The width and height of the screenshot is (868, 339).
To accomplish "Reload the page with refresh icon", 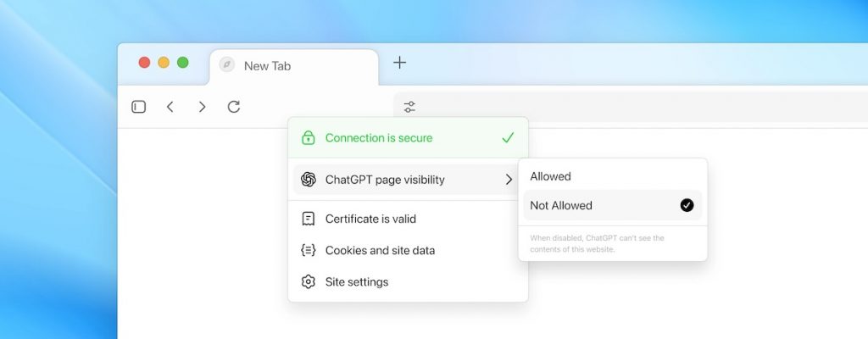I will tap(234, 107).
